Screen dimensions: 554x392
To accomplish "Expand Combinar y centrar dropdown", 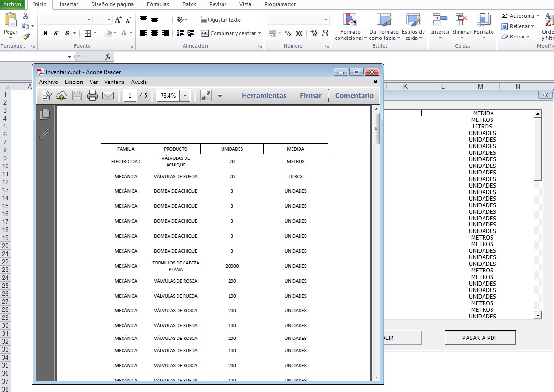I will click(260, 33).
